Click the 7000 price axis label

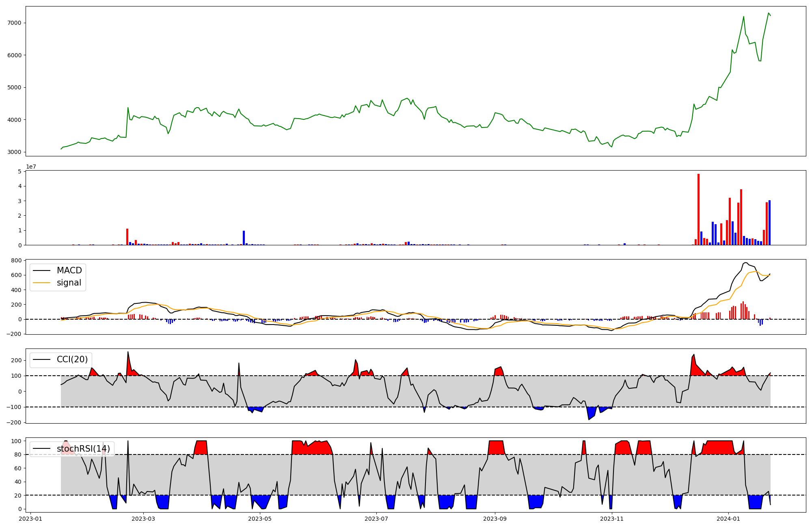click(14, 23)
